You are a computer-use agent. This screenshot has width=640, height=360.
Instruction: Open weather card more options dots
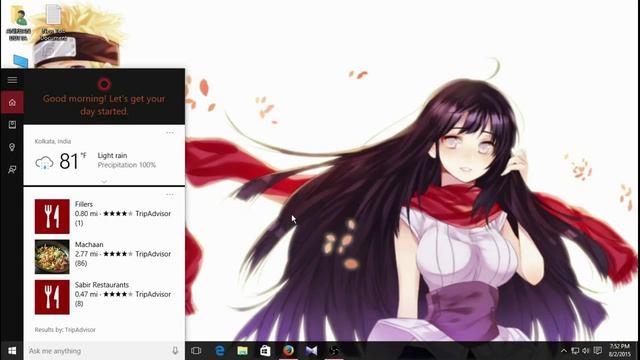point(170,133)
